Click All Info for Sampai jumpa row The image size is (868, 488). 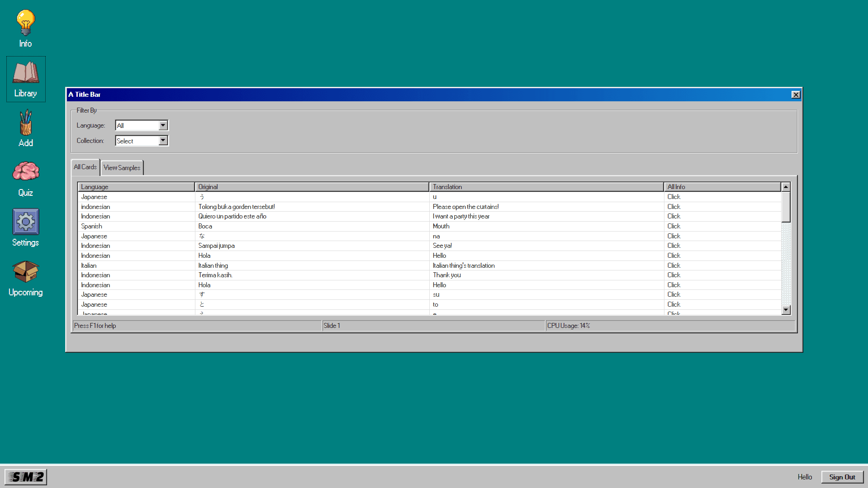point(674,246)
